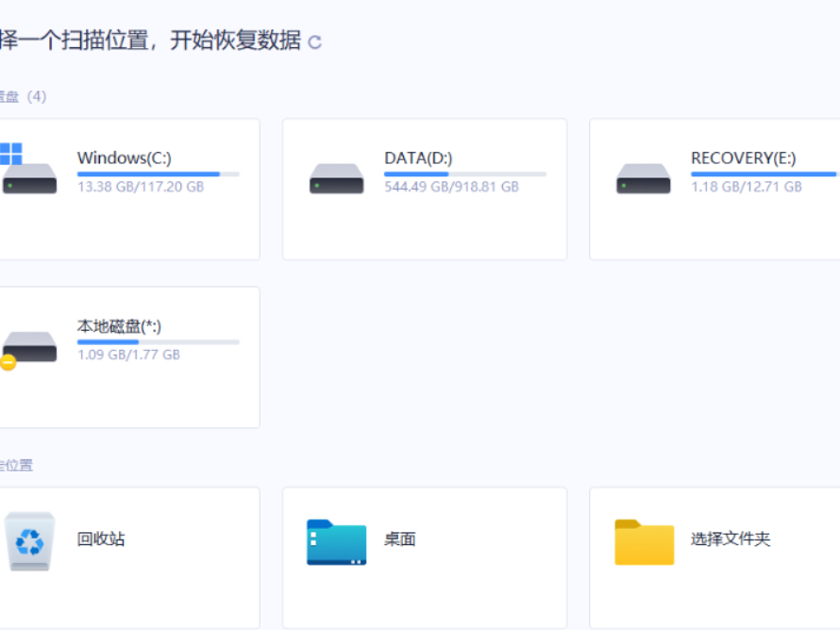This screenshot has width=840, height=630.
Task: Select the DATA(D:) drive icon
Action: pyautogui.click(x=336, y=178)
